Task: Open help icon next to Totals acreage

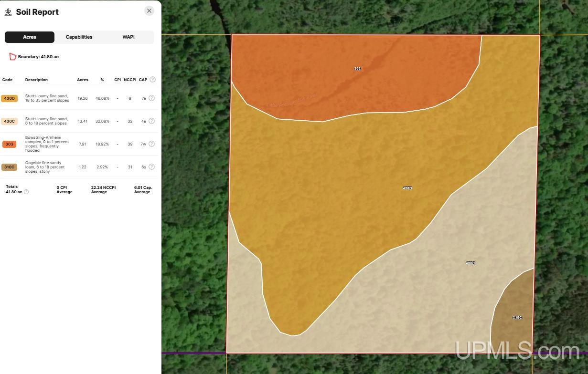Action: coord(26,192)
